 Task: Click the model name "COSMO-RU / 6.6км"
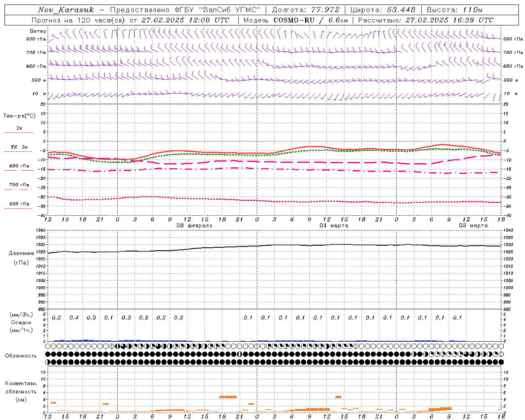tap(310, 20)
